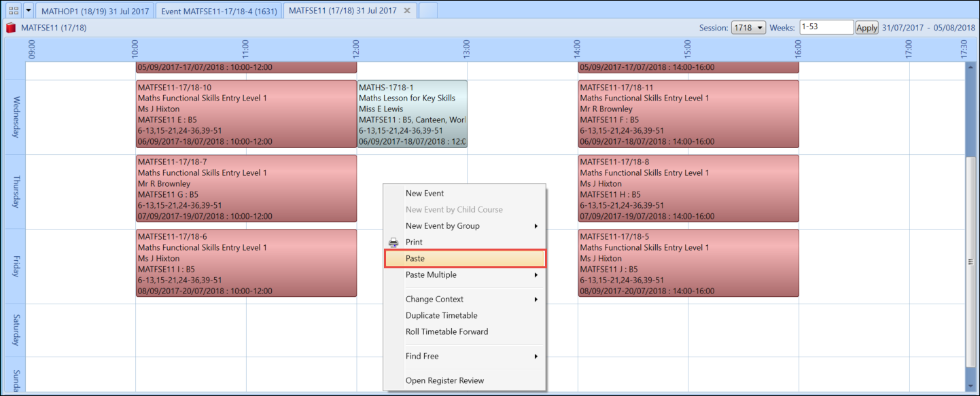The width and height of the screenshot is (980, 396).
Task: Click the Weeks input field
Action: point(826,28)
